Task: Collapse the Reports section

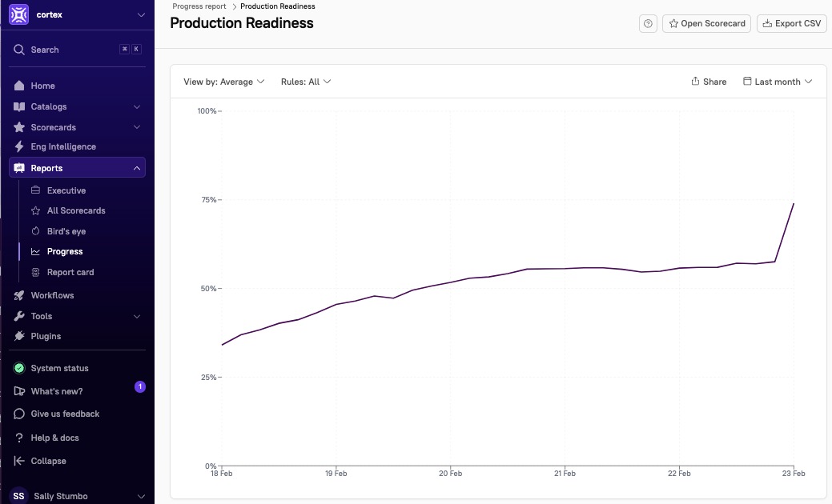Action: coord(137,168)
